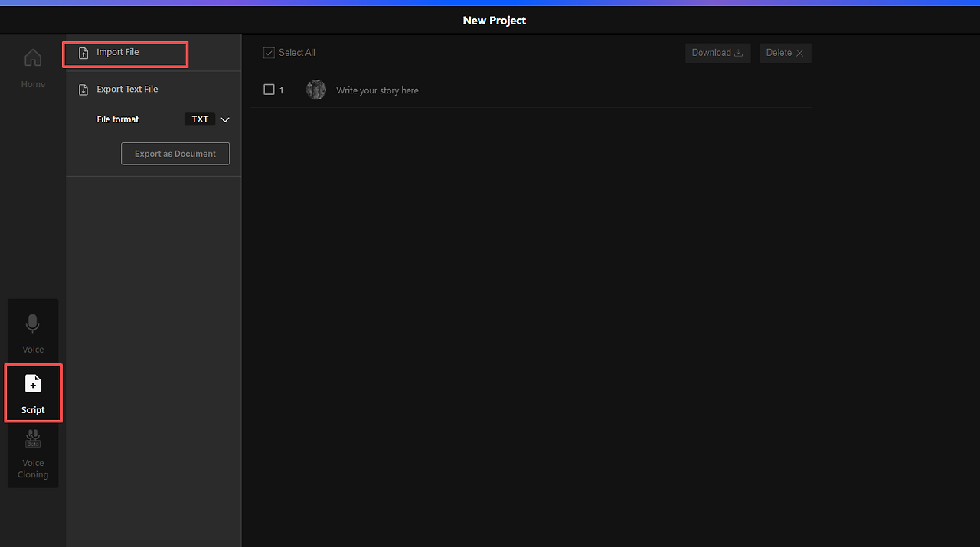The image size is (980, 547).
Task: Open the Voice microphone panel
Action: (33, 333)
